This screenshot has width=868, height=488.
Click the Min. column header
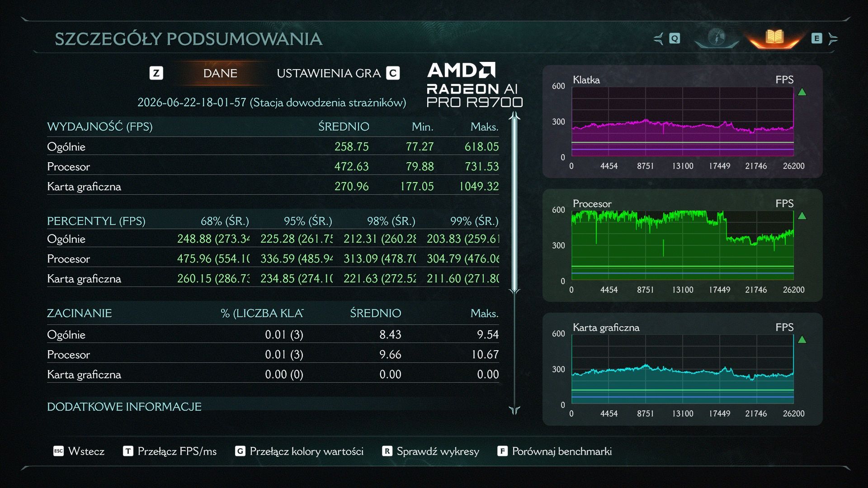pos(422,127)
